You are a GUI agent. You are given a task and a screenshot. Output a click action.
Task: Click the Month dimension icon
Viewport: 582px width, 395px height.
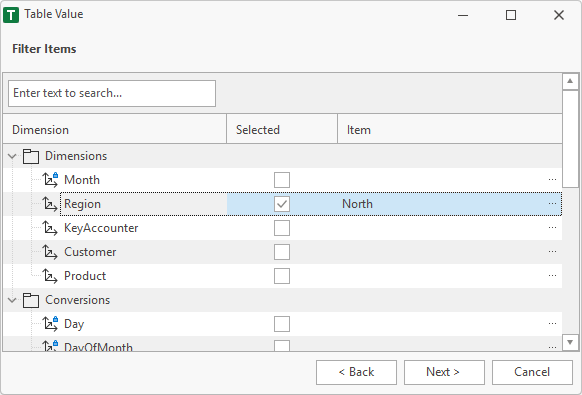[50, 180]
